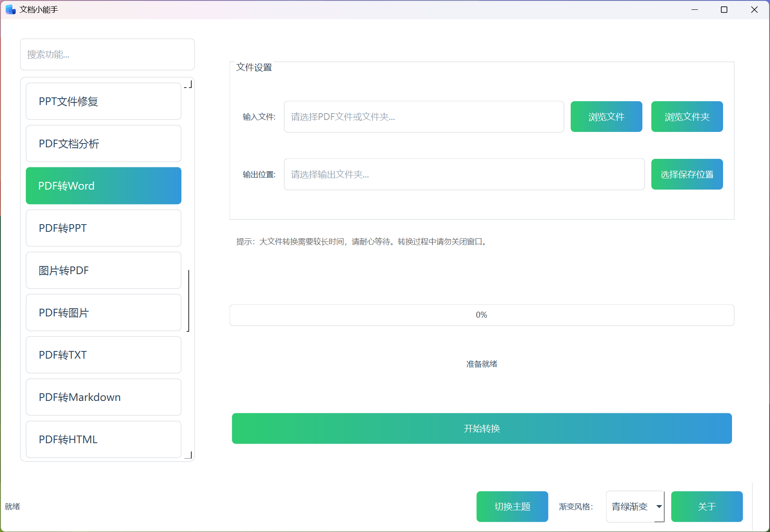This screenshot has width=770, height=532.
Task: Click the 文档小能手 app icon in title bar
Action: 11,9
